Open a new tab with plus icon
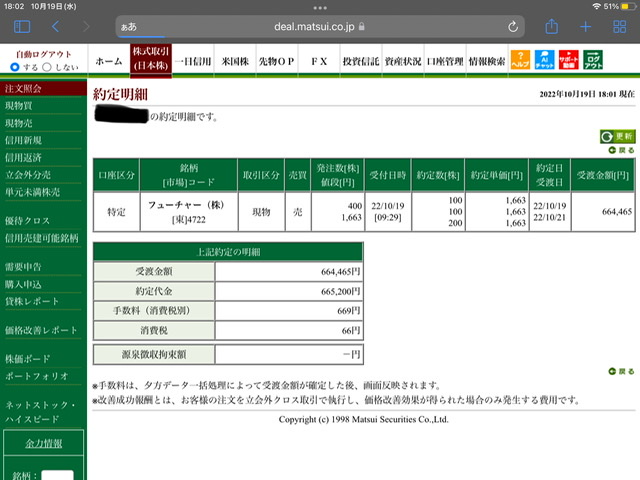This screenshot has width=640, height=480. point(585,27)
